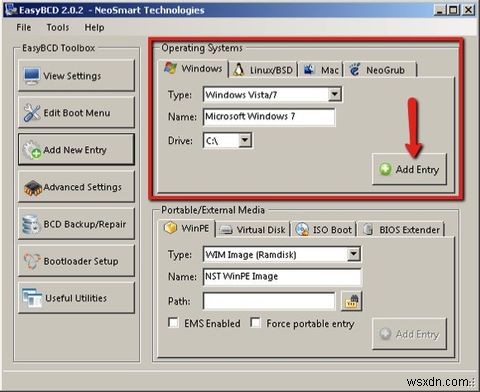Click the Bootloader Setup icon
The height and width of the screenshot is (392, 480).
32,261
